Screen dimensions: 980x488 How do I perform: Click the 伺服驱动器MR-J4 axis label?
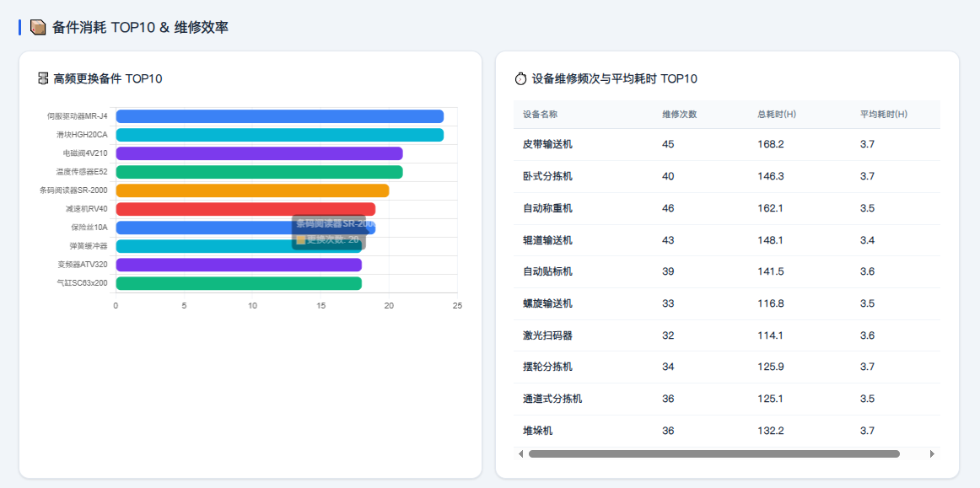[x=78, y=116]
